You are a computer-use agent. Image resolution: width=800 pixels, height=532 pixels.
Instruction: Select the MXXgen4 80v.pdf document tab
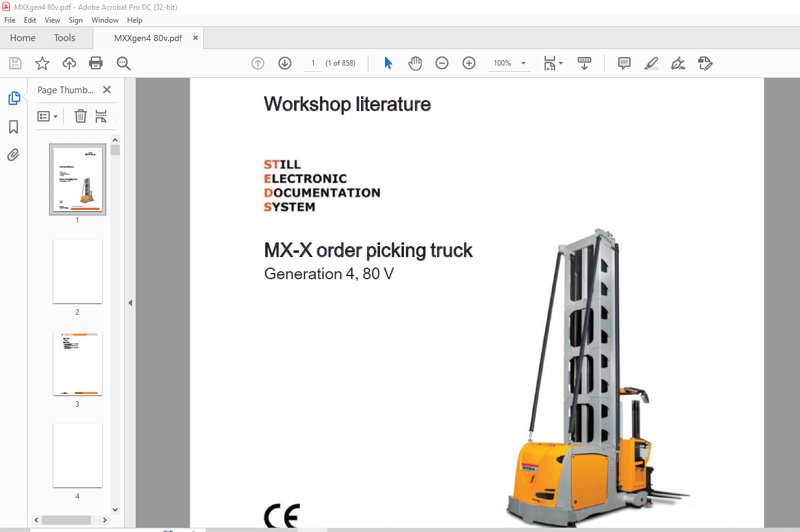[x=148, y=38]
